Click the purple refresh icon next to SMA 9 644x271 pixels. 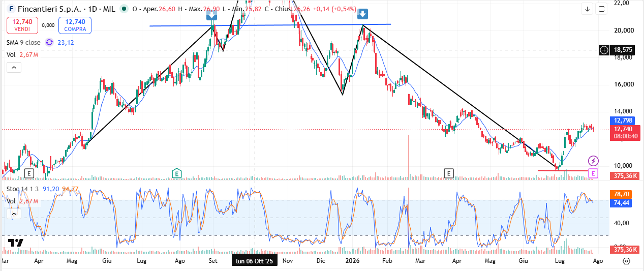pyautogui.click(x=49, y=42)
